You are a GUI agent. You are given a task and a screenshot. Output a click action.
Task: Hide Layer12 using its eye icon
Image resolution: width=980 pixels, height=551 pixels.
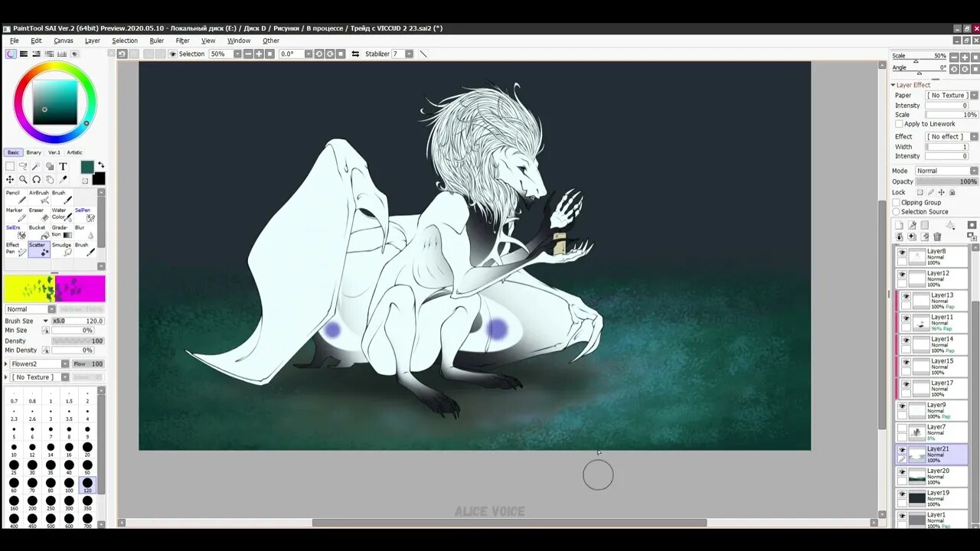[902, 275]
